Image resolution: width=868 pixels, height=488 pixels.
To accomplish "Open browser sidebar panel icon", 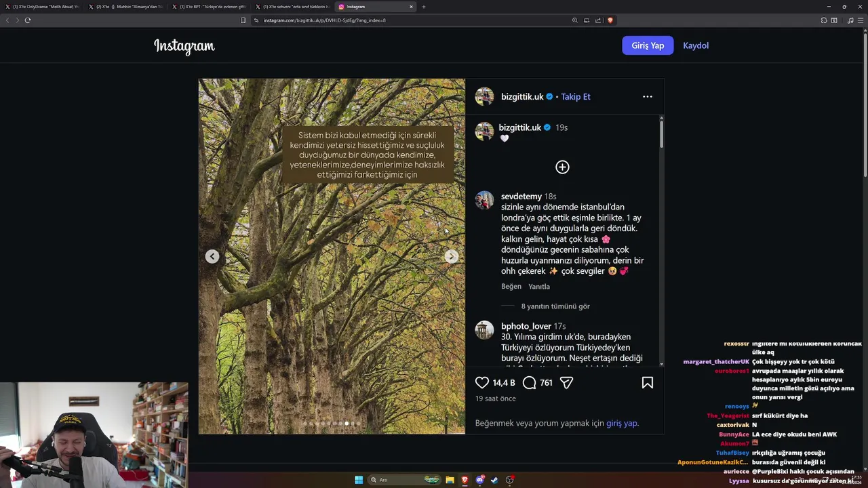I will tap(834, 20).
